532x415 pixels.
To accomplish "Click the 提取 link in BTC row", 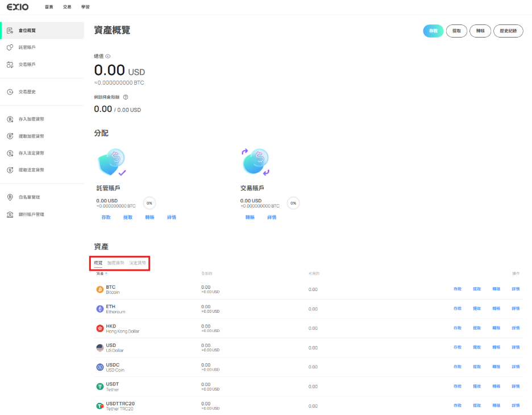I will pyautogui.click(x=477, y=289).
